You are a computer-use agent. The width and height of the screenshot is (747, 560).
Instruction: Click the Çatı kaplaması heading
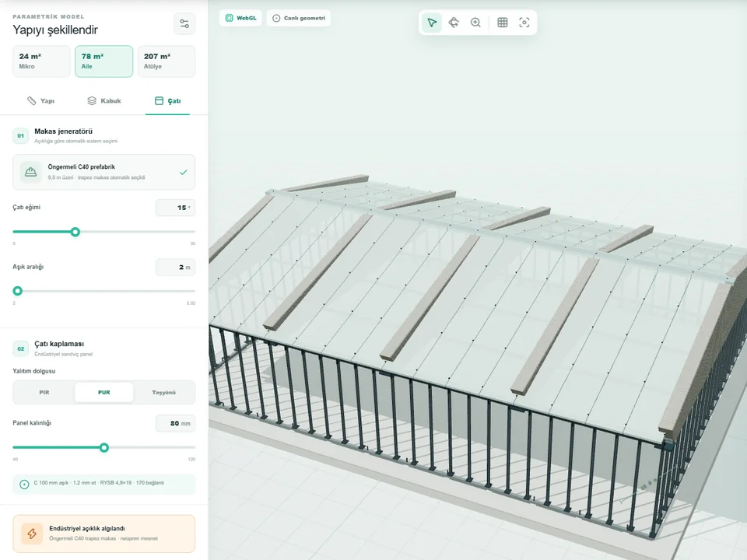[59, 344]
